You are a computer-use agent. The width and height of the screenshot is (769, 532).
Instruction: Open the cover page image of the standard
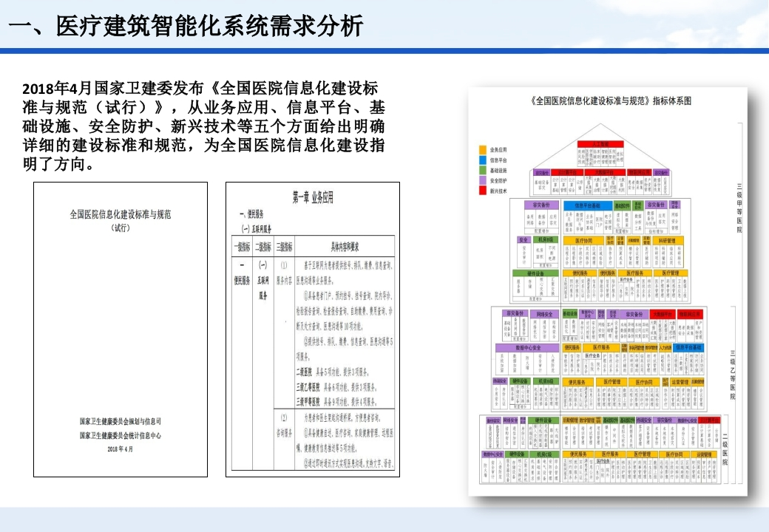tap(121, 330)
